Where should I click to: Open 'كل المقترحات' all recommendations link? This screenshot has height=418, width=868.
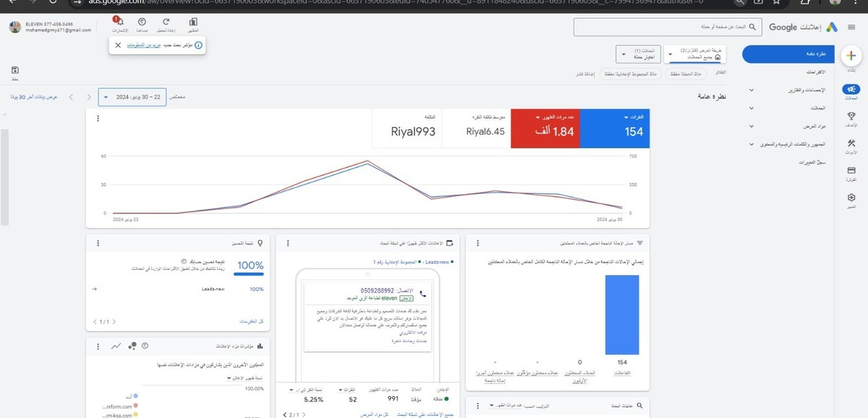(251, 321)
